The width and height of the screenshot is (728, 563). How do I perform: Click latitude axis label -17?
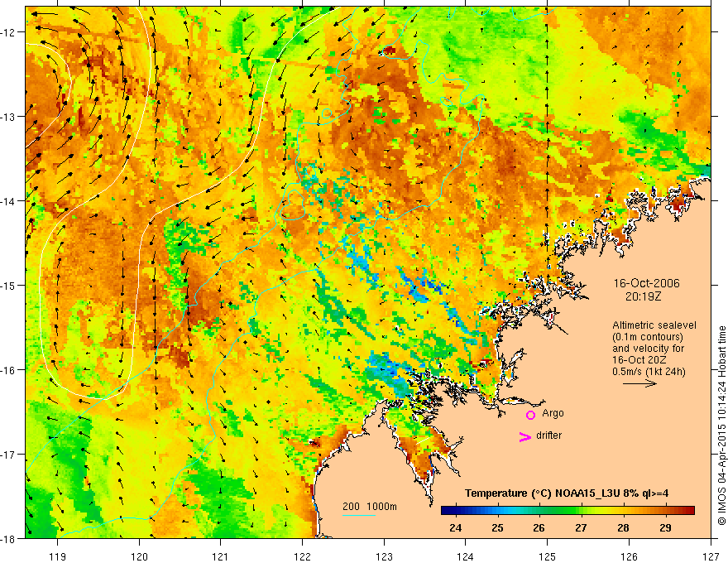(x=9, y=454)
